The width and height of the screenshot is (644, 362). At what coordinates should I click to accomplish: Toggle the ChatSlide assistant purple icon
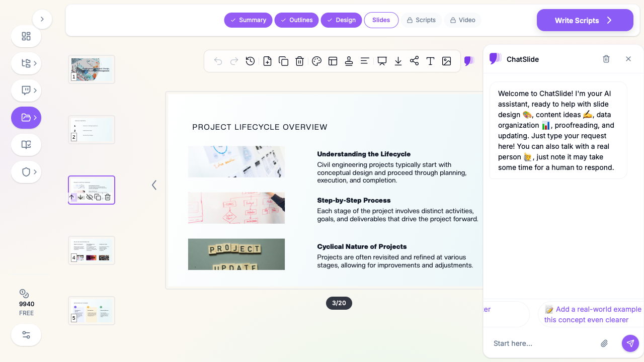[469, 61]
